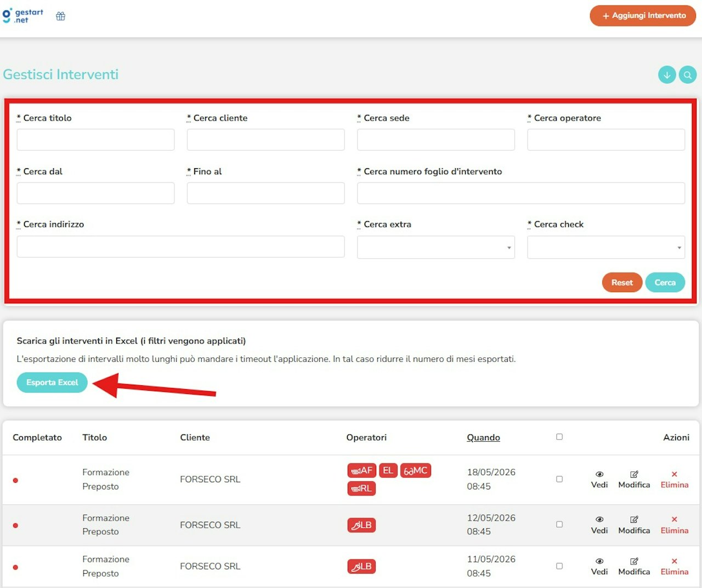Click Formazione Preposto title in 18/05/2026 row

[x=106, y=479]
